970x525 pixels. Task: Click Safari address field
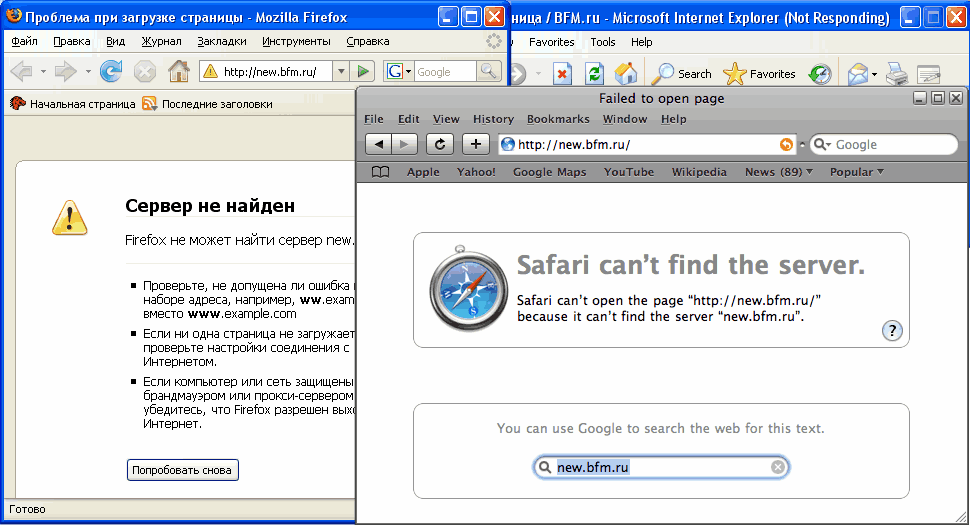[646, 144]
